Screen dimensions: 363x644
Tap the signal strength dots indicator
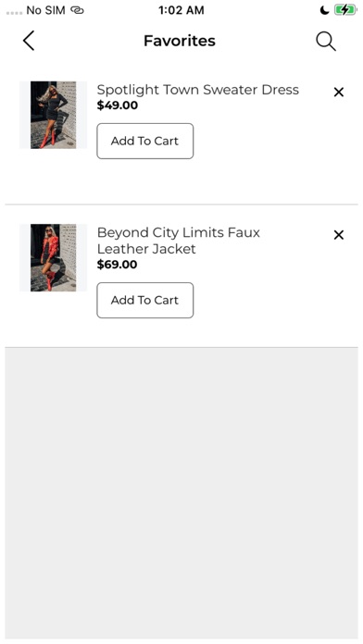(15, 13)
